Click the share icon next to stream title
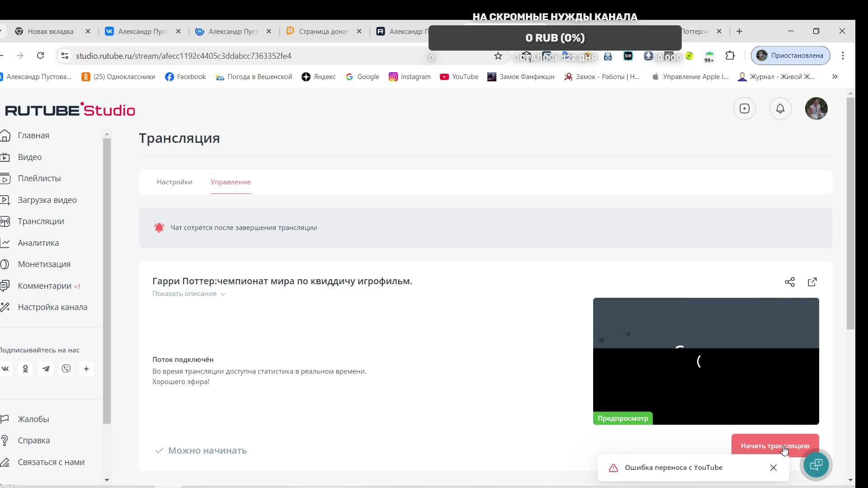868x488 pixels. pos(790,282)
